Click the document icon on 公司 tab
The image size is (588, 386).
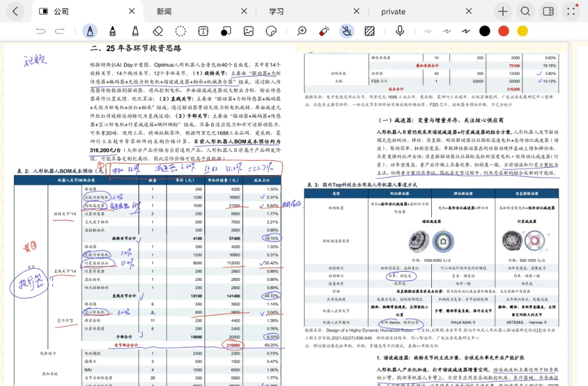pyautogui.click(x=44, y=11)
